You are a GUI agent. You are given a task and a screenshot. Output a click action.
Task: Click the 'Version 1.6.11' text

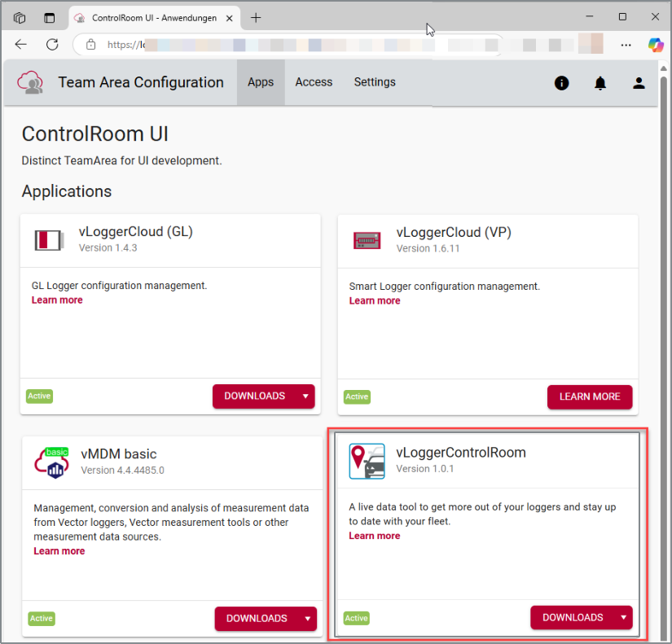(x=428, y=248)
